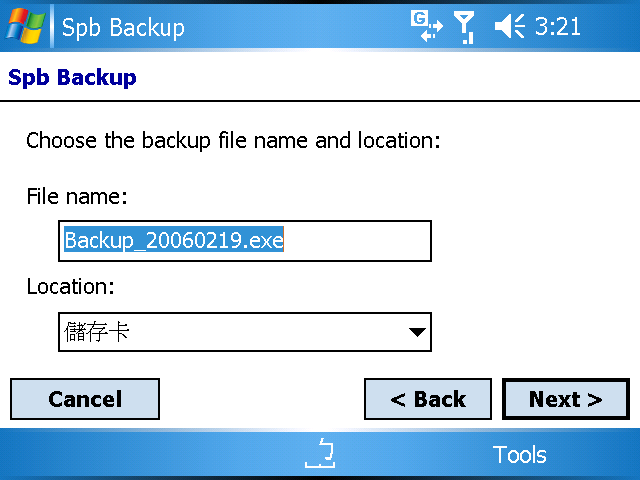Open the speaker volume control icon
The image size is (640, 480).
coord(509,26)
